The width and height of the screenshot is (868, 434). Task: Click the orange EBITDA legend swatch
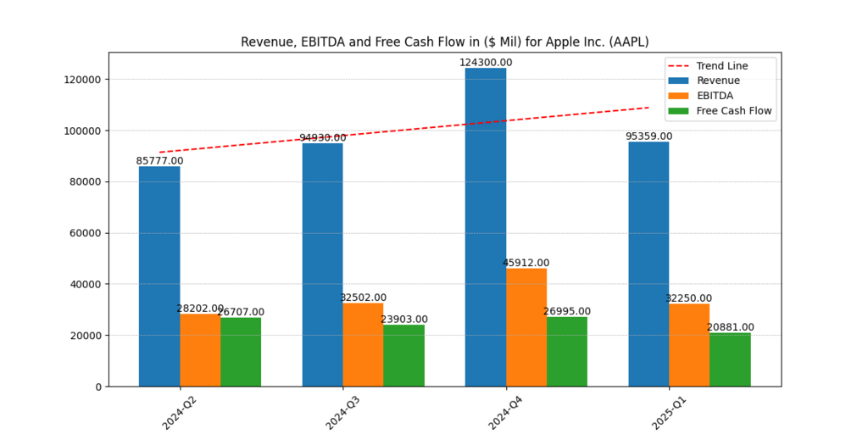[679, 96]
